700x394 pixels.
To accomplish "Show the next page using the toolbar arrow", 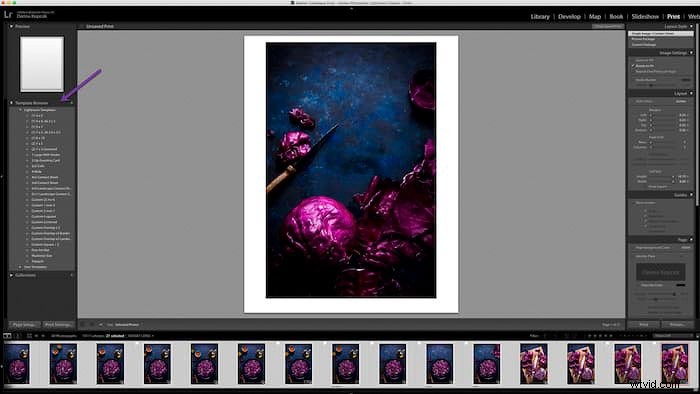I will click(100, 324).
